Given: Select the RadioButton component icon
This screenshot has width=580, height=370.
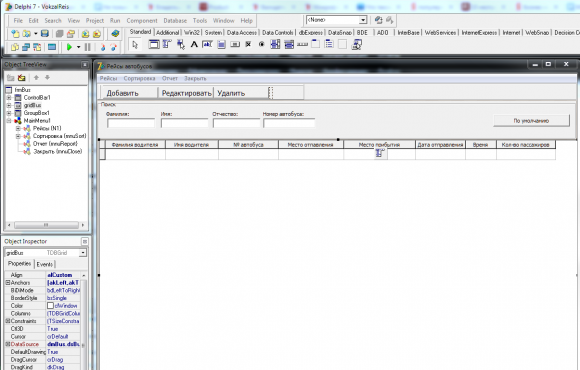Looking at the screenshot, I should point(262,45).
